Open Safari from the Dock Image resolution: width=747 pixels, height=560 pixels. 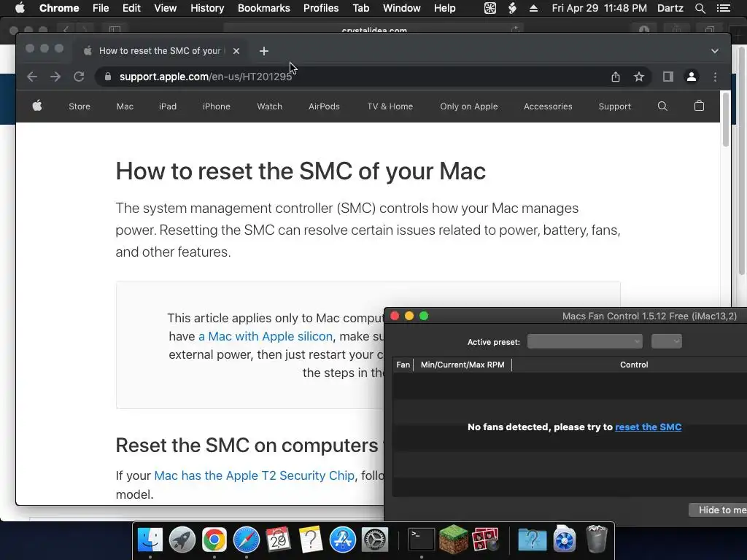[247, 540]
